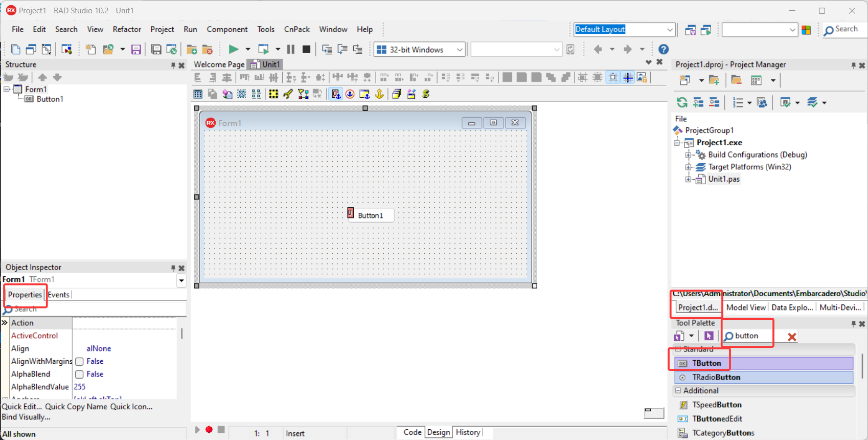868x440 pixels.
Task: Click the play macro triangle at bottom
Action: [197, 429]
